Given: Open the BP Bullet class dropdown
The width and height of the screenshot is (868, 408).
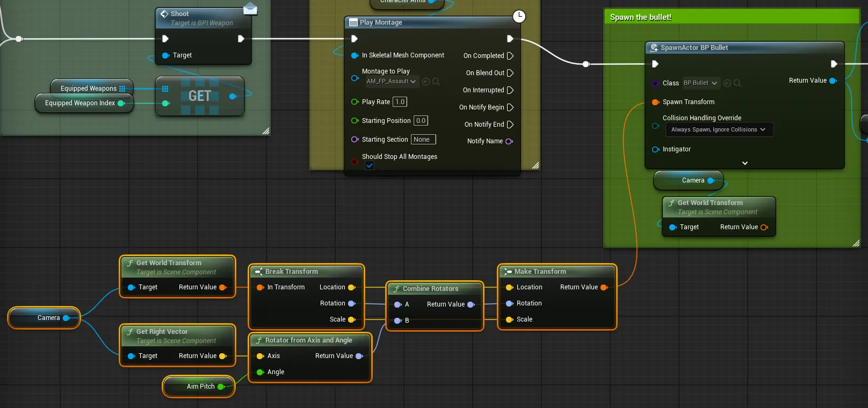Looking at the screenshot, I should coord(700,83).
